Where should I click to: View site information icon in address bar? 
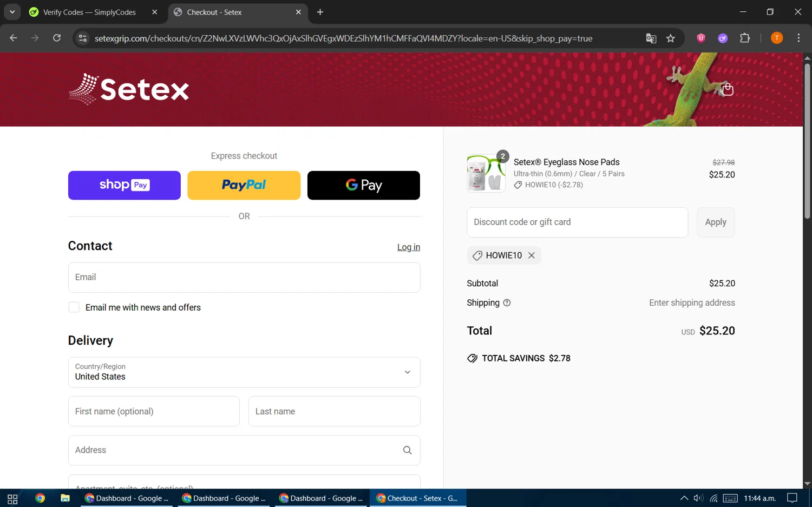(x=83, y=38)
